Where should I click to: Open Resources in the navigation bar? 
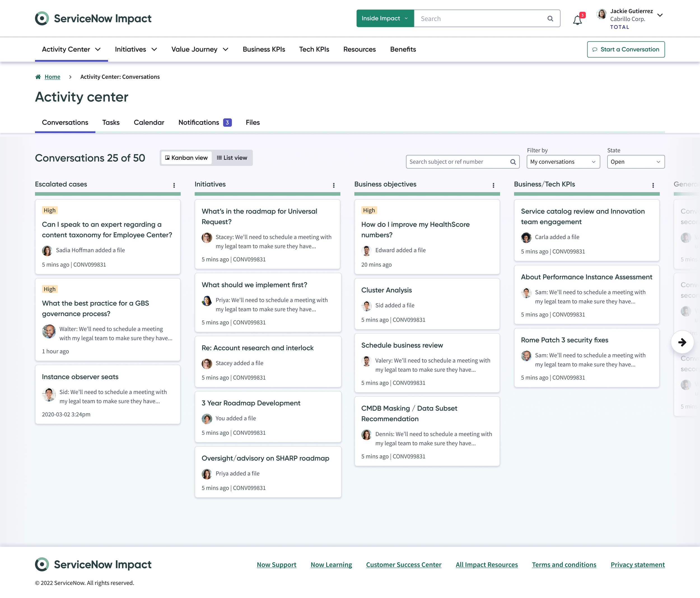click(x=360, y=49)
